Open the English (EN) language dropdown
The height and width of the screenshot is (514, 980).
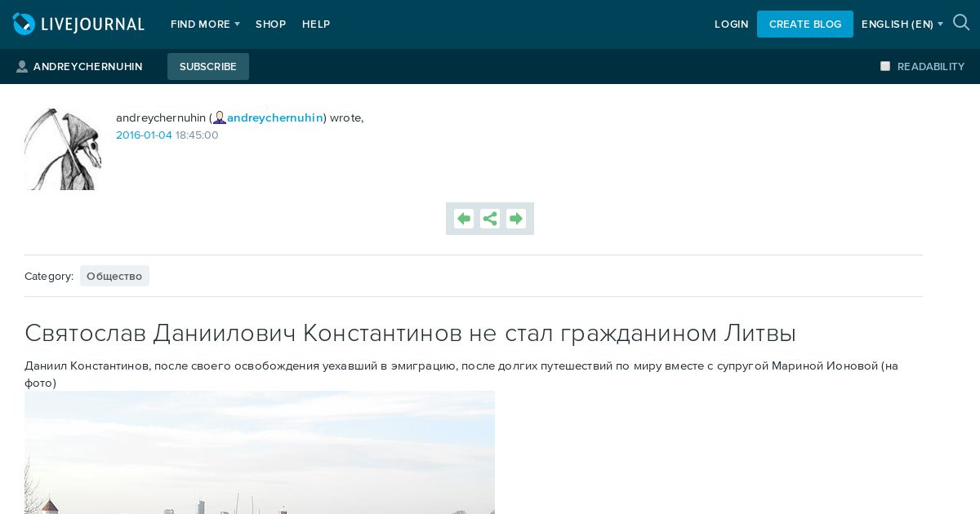(x=902, y=24)
